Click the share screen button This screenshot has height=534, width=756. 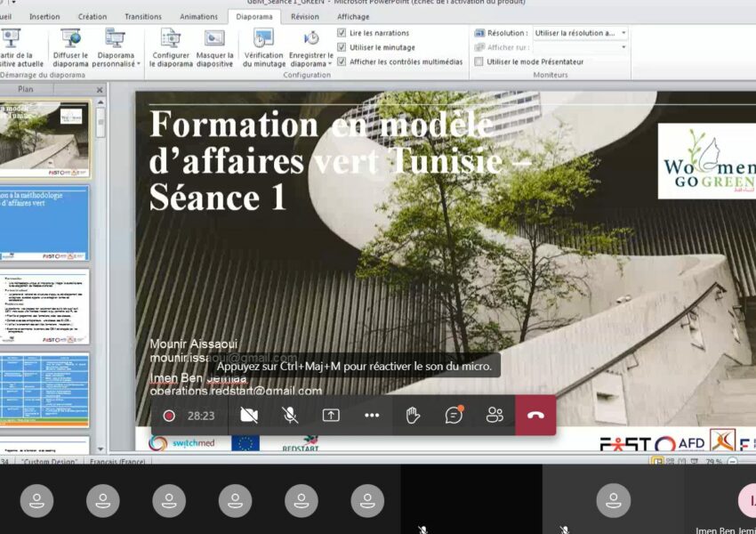click(331, 416)
